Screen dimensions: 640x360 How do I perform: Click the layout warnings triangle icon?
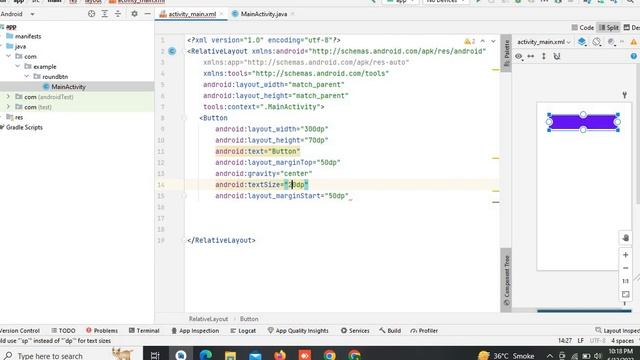tap(633, 42)
